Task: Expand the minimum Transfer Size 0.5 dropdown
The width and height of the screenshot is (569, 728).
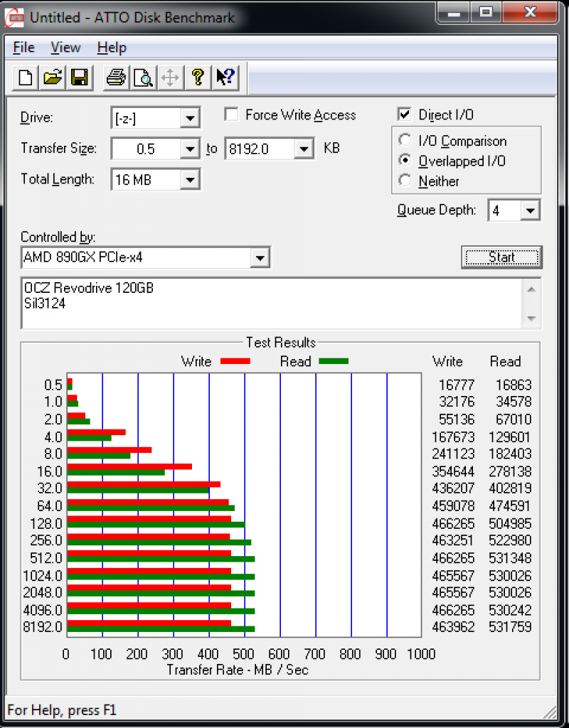Action: 189,149
